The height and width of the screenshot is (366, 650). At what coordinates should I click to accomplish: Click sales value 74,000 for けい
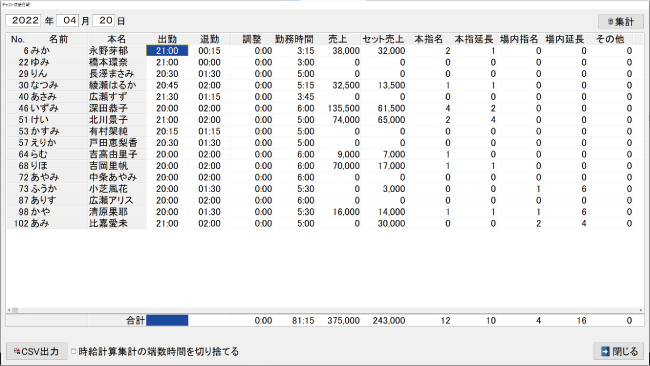pyautogui.click(x=346, y=120)
